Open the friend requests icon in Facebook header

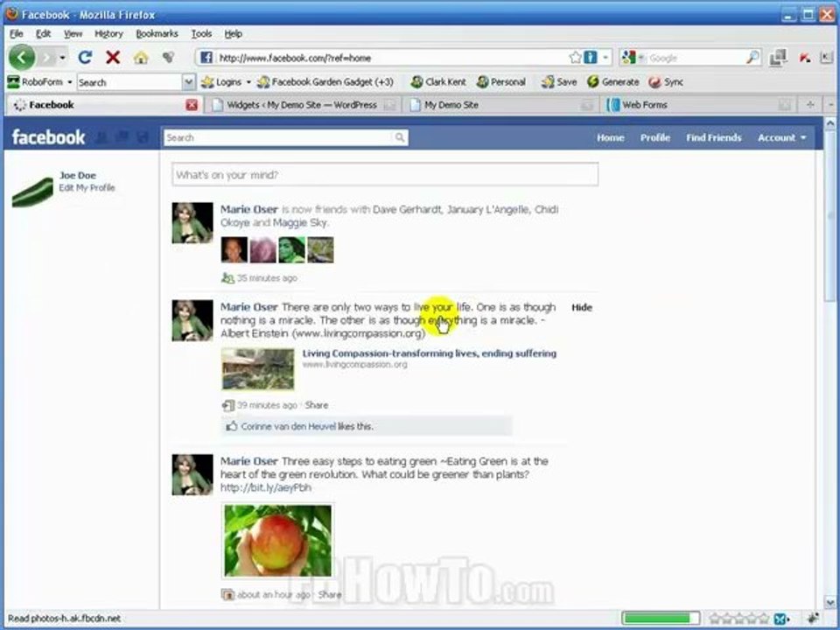pos(101,137)
